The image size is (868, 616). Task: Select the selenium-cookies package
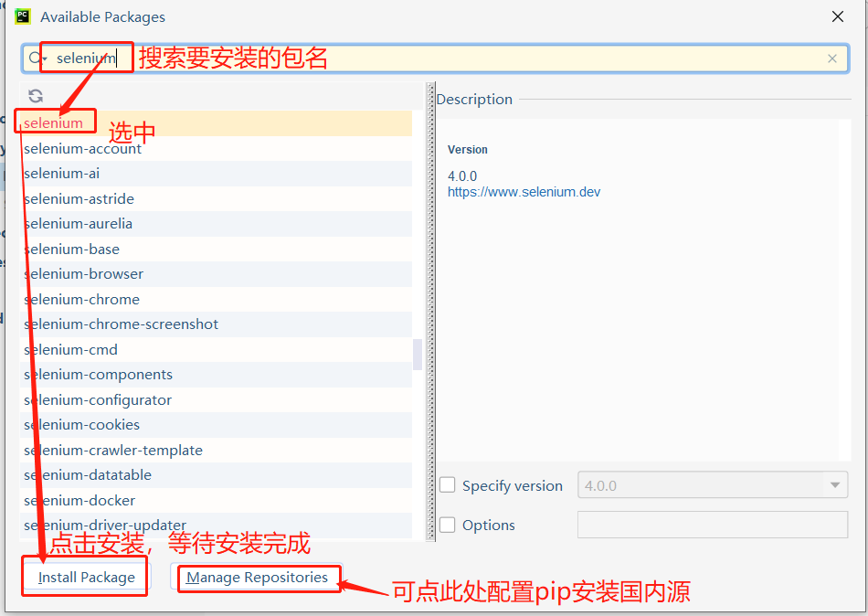[x=81, y=425]
